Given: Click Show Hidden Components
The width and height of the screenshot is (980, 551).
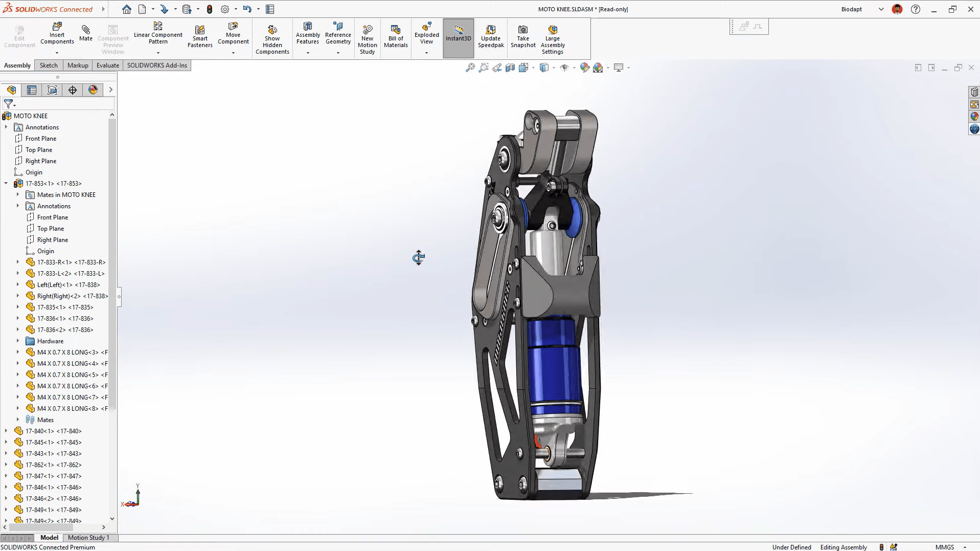Looking at the screenshot, I should pyautogui.click(x=272, y=39).
